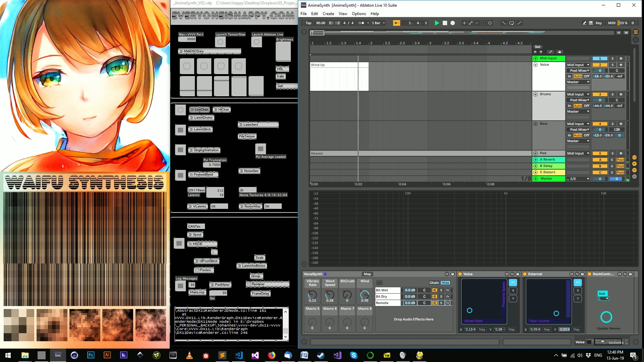The width and height of the screenshot is (644, 362).
Task: Adjust the Vibrato Rate knob
Action: pos(312,295)
